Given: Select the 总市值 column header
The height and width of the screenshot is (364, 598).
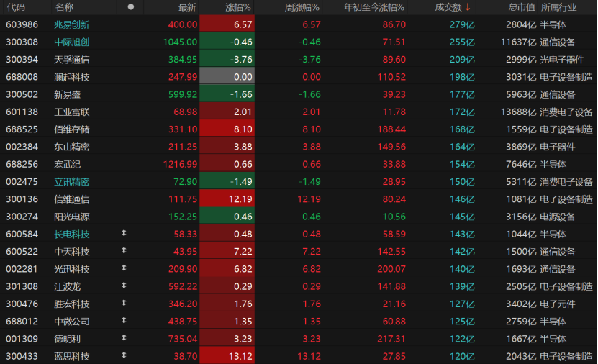Looking at the screenshot, I should (x=522, y=7).
